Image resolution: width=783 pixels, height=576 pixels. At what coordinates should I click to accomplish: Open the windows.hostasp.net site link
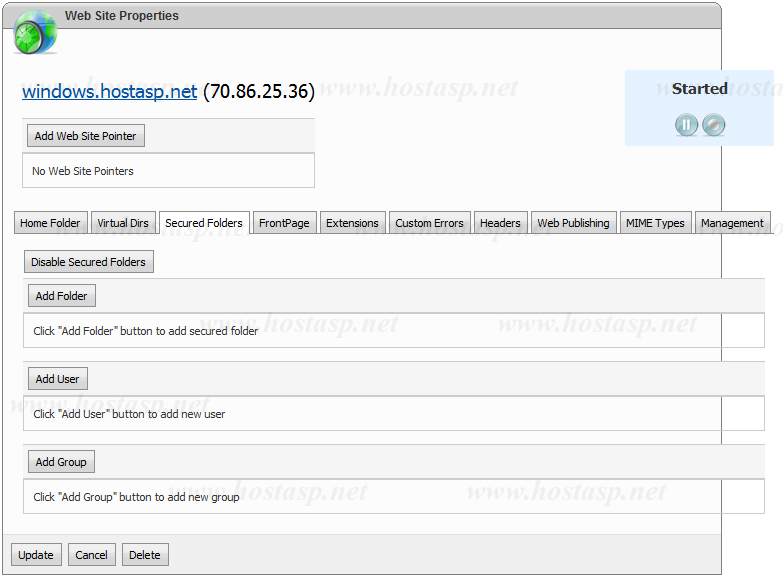[x=110, y=92]
